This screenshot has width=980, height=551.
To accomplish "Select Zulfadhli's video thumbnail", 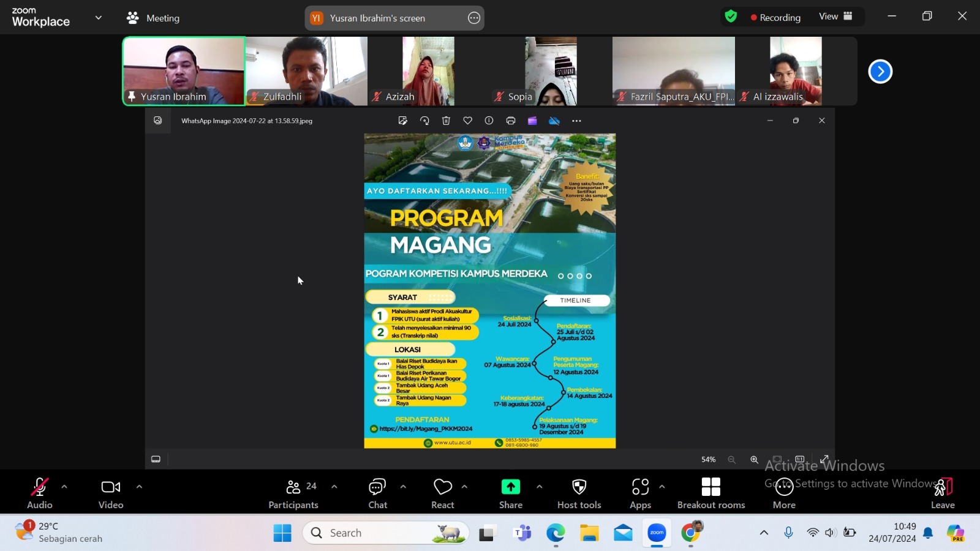I will click(306, 71).
